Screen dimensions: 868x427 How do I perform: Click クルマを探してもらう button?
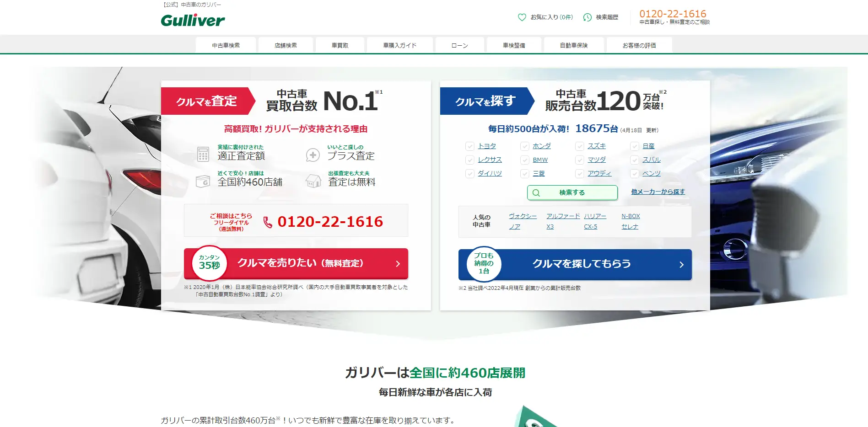(x=575, y=264)
